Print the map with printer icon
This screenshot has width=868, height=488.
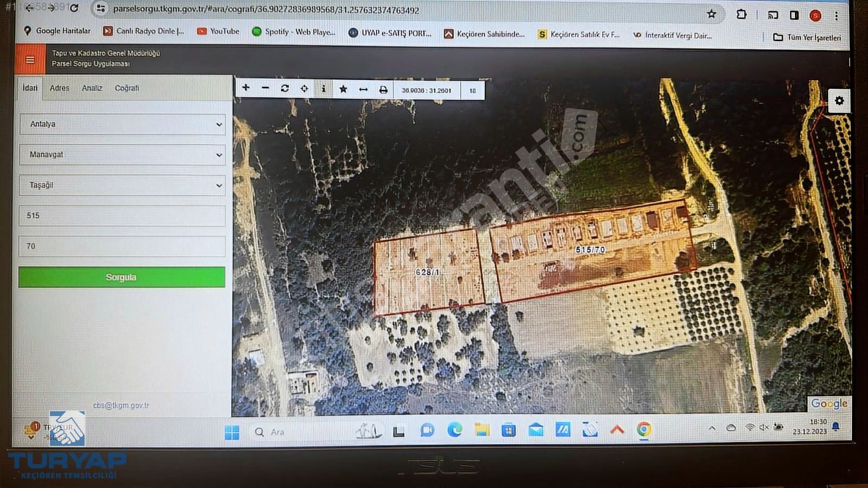pyautogui.click(x=384, y=90)
